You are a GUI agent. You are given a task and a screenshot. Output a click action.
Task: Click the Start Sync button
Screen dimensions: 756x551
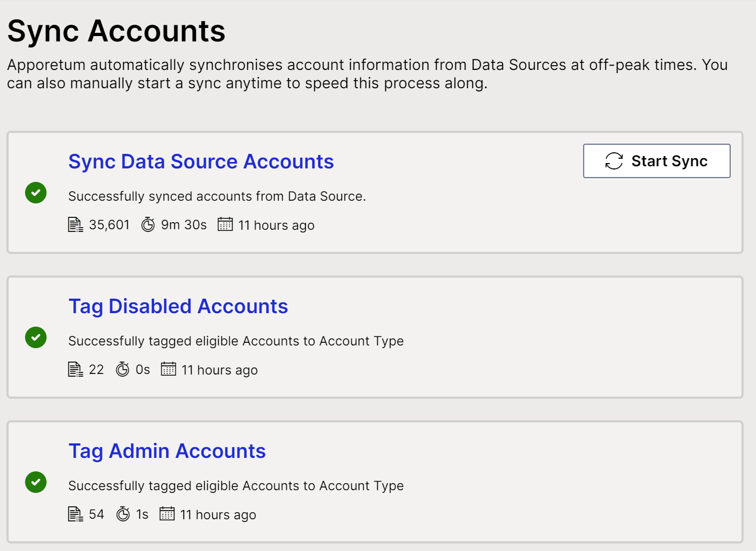pyautogui.click(x=656, y=161)
